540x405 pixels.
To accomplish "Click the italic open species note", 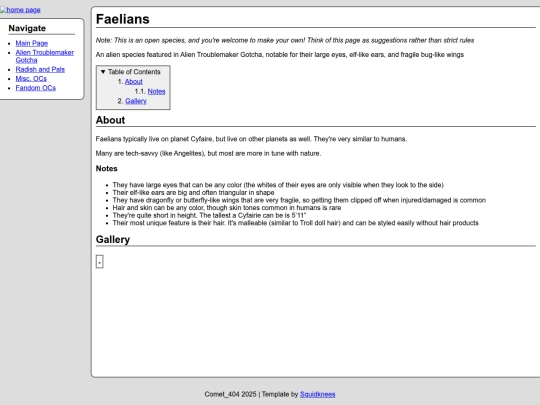I will (285, 40).
